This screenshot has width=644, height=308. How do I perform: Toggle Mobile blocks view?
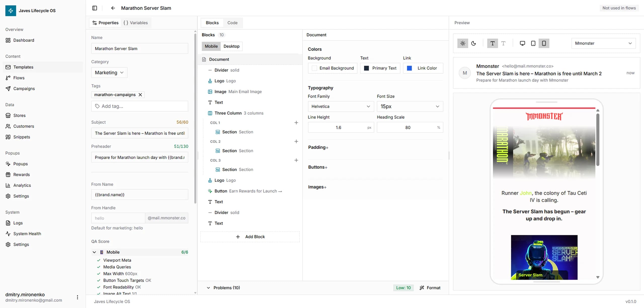211,46
